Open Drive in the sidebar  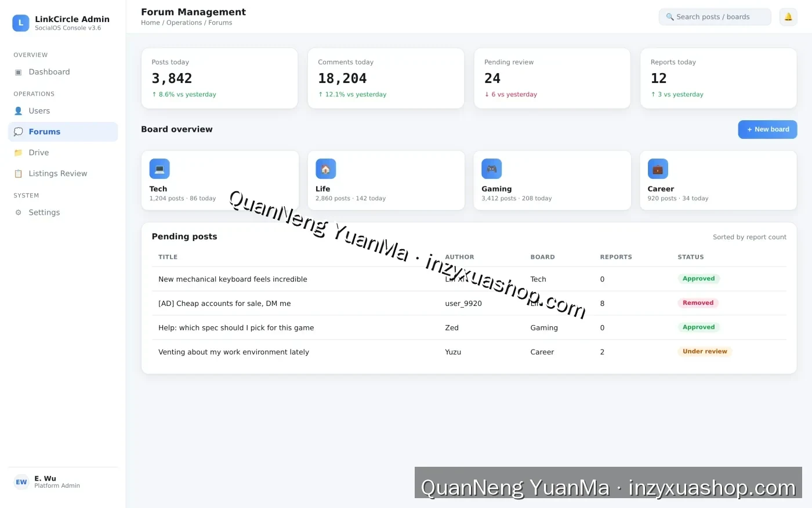pyautogui.click(x=63, y=153)
